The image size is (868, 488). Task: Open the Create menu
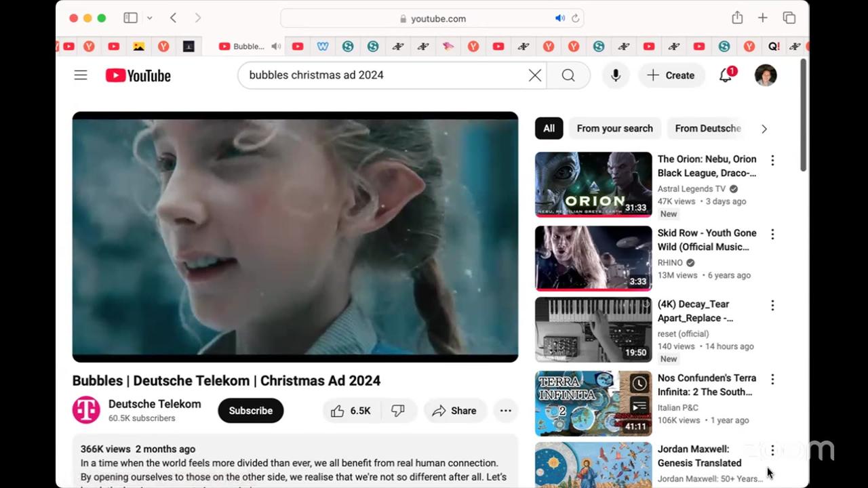pyautogui.click(x=671, y=75)
